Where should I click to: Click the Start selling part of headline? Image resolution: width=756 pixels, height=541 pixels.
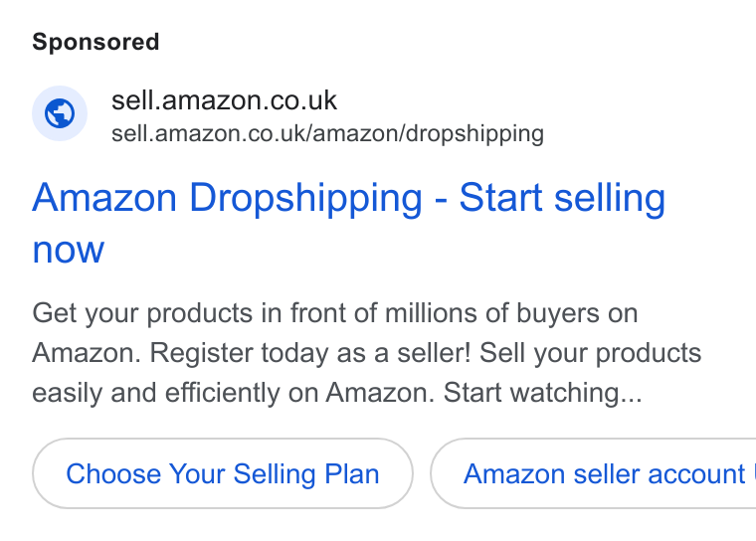[x=562, y=198]
